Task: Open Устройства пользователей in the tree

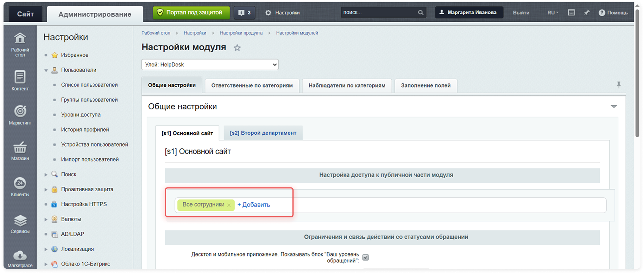Action: click(94, 145)
